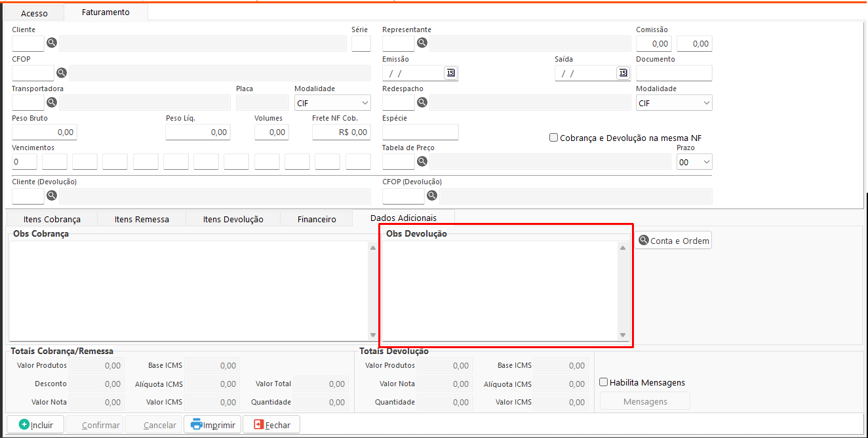Switch to the Itens Cobrança tab
868x438 pixels.
tap(52, 219)
